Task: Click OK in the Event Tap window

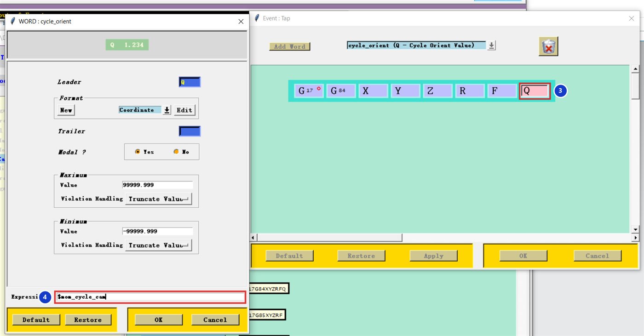Action: [x=523, y=256]
